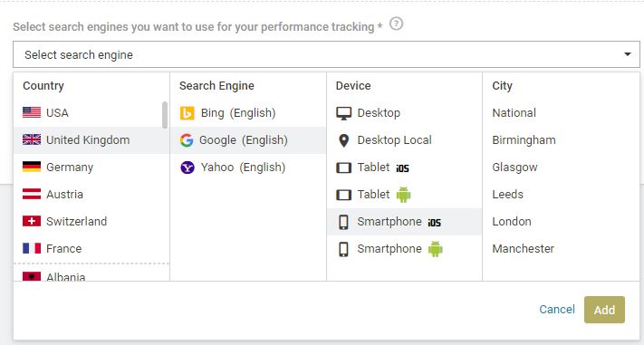This screenshot has width=644, height=345.
Task: Choose the Desktop monitor device option
Action: point(404,112)
